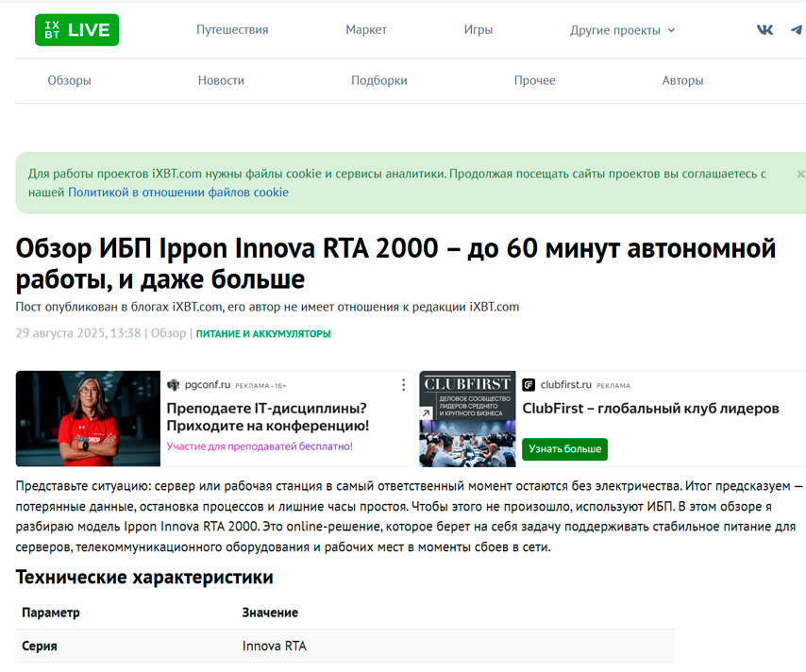
Task: Click the ПИТАНИЕ И АККУМУЛЯТОРЫ category link
Action: pos(263,334)
